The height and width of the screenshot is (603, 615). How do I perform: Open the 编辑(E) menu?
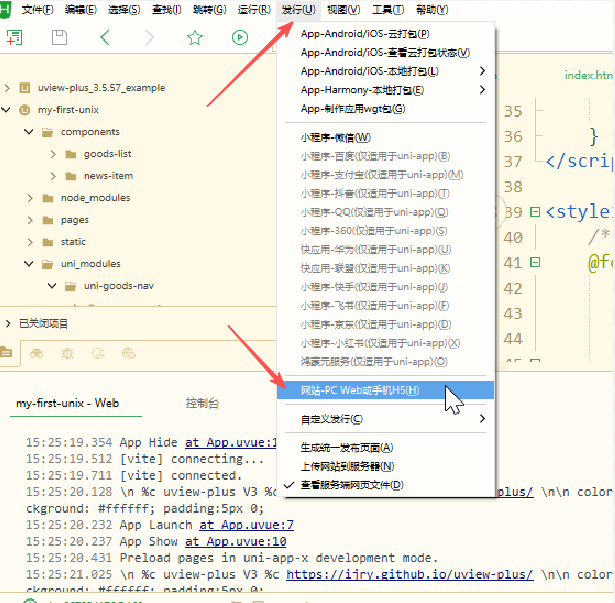click(81, 9)
